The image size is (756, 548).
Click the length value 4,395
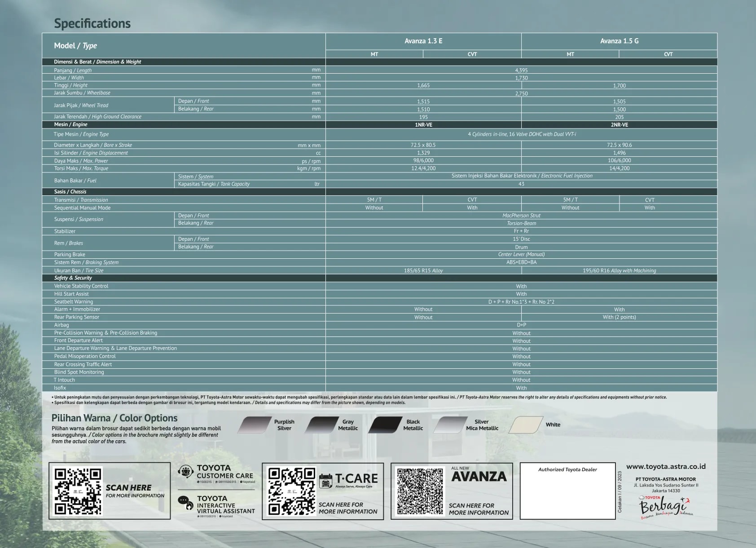tap(521, 71)
